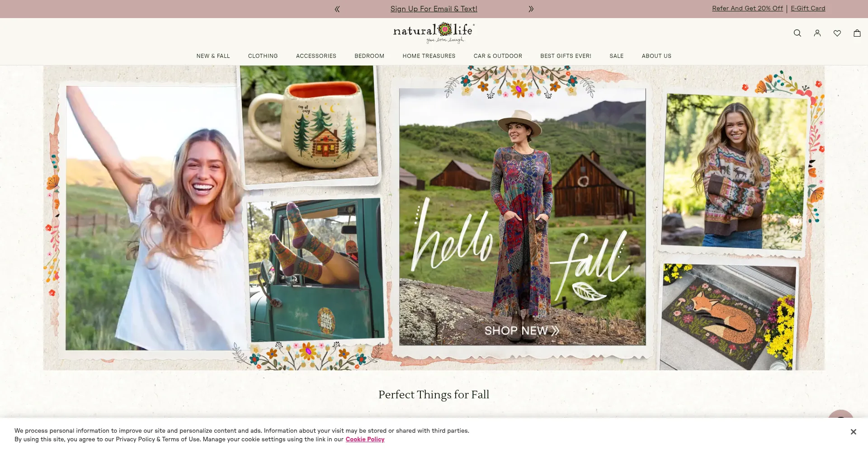The image size is (868, 449).
Task: View wishlist via heart icon
Action: point(837,33)
